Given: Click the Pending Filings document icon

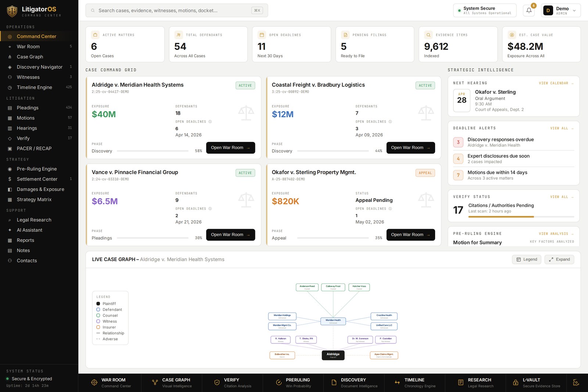Looking at the screenshot, I should (x=345, y=35).
